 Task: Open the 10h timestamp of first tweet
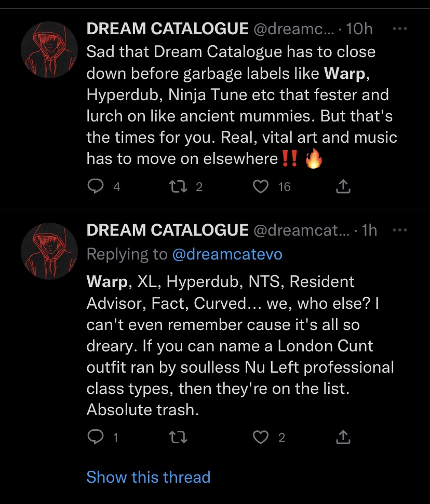coord(359,29)
